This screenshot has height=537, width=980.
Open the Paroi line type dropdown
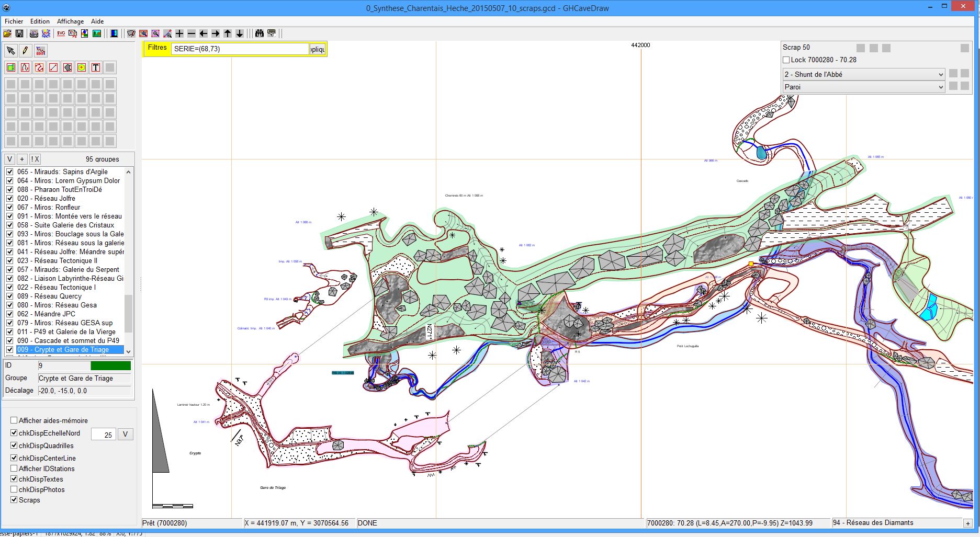click(x=863, y=87)
